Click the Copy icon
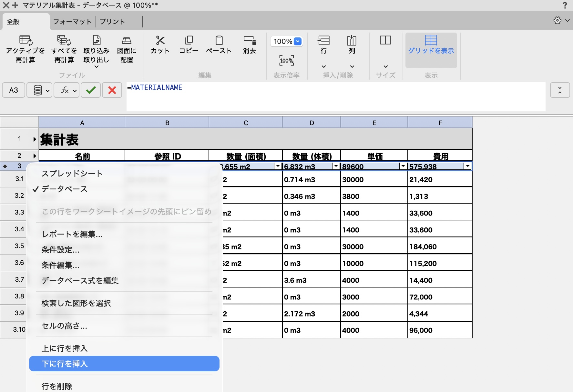573x392 pixels. click(189, 40)
